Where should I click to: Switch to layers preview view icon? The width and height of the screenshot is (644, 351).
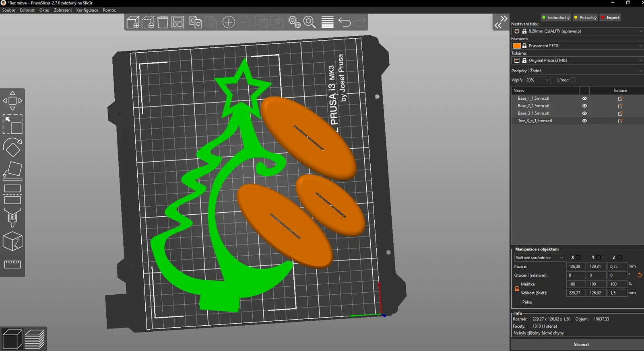35,339
